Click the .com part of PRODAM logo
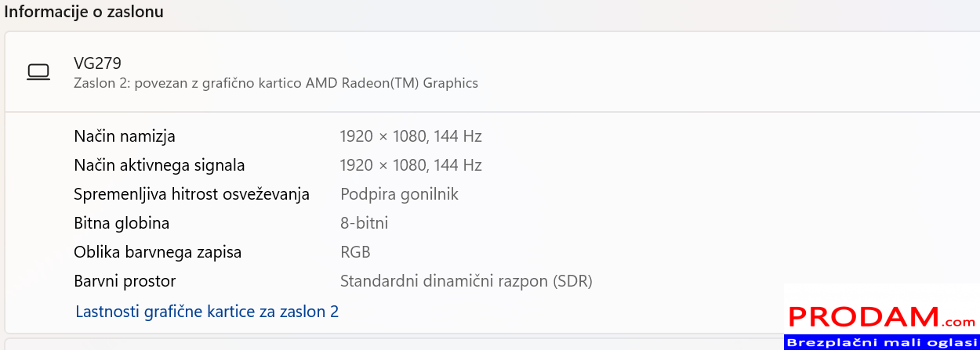The width and height of the screenshot is (980, 350). pos(959,321)
